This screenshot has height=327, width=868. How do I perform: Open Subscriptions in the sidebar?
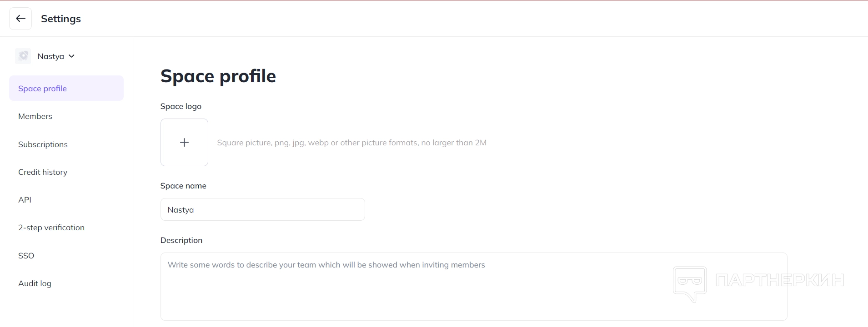click(43, 144)
